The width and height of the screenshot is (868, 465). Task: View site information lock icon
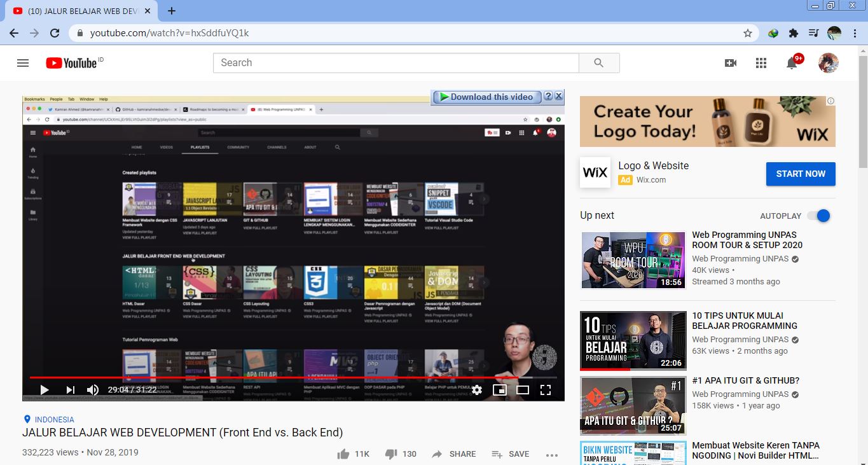click(x=80, y=33)
